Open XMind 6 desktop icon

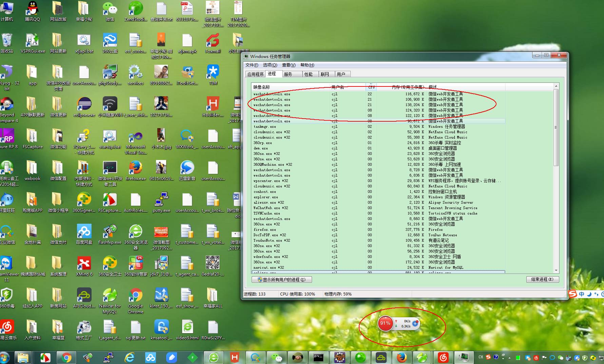pyautogui.click(x=84, y=266)
